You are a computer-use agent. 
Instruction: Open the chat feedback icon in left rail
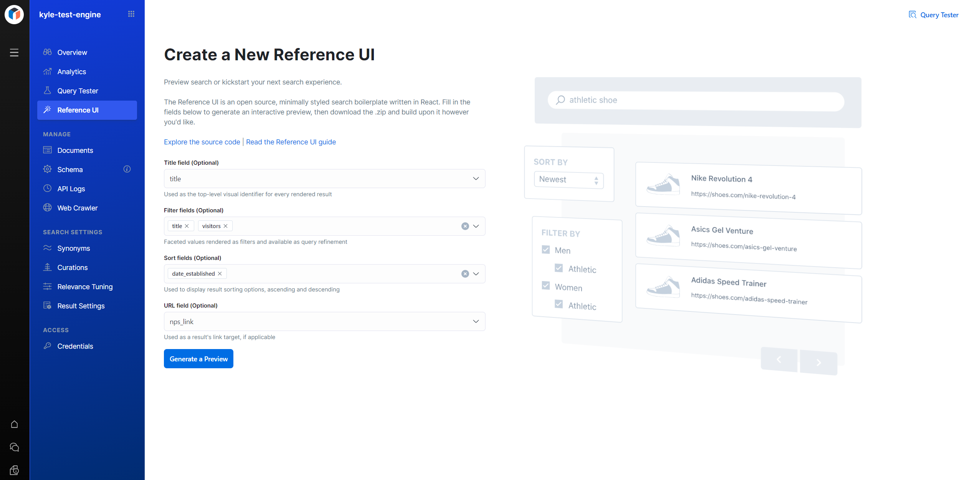(x=14, y=447)
